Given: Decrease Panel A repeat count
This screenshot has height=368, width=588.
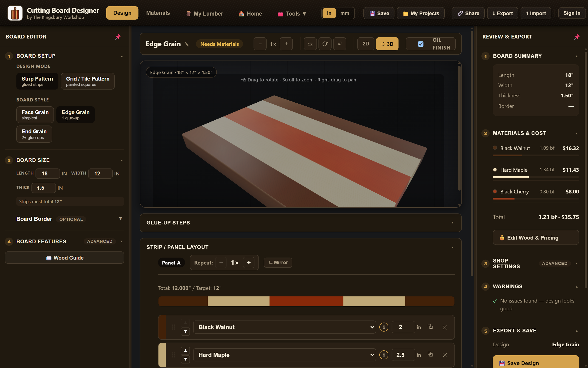Looking at the screenshot, I should click(x=221, y=262).
